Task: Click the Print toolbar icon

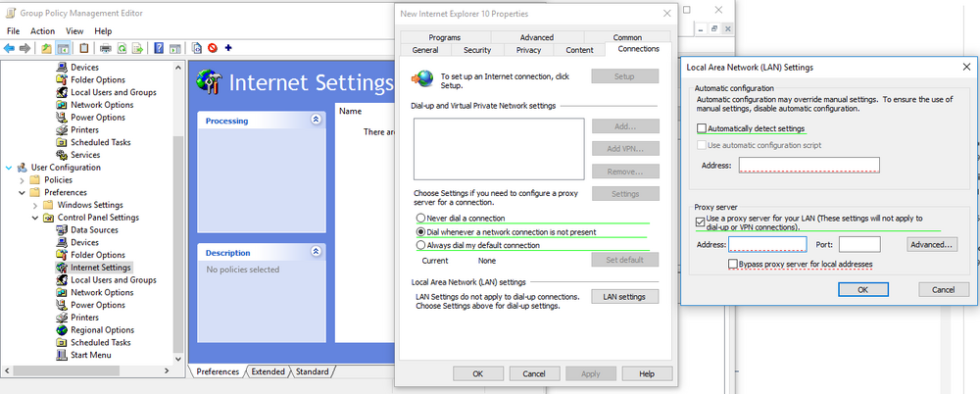Action: 106,48
